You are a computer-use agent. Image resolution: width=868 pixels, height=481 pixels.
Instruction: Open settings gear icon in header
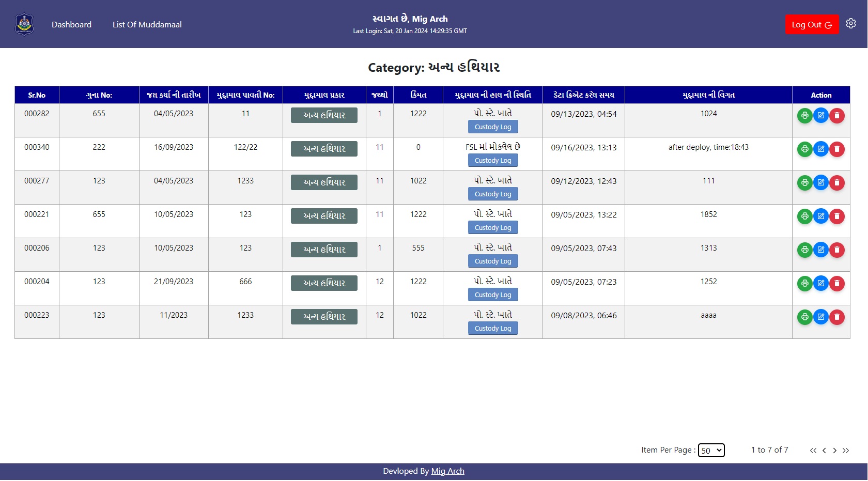tap(850, 24)
